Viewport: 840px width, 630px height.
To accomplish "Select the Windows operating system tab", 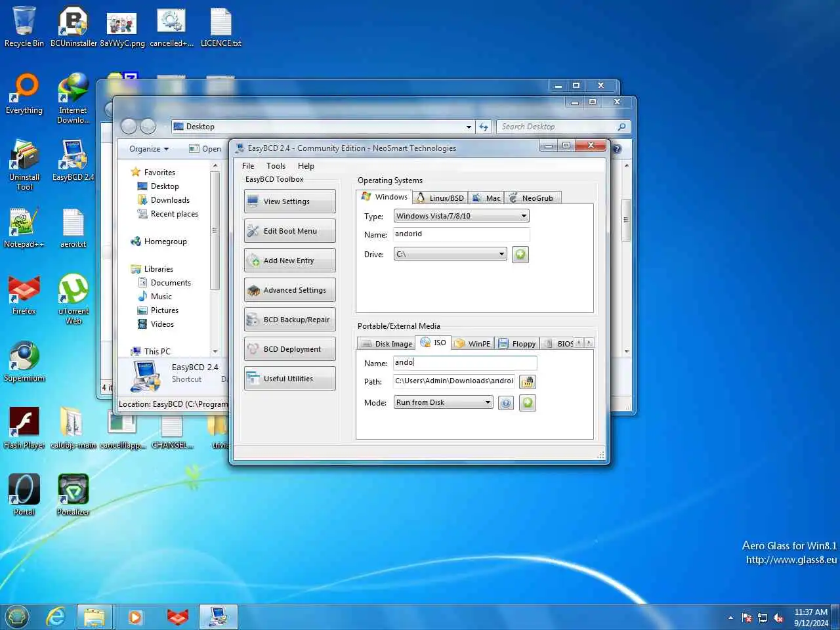I will point(385,197).
